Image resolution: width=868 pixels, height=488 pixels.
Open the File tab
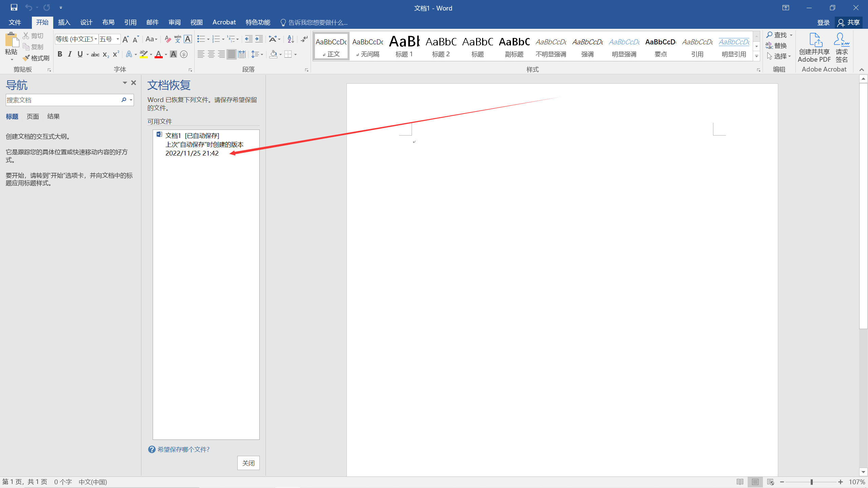tap(15, 22)
